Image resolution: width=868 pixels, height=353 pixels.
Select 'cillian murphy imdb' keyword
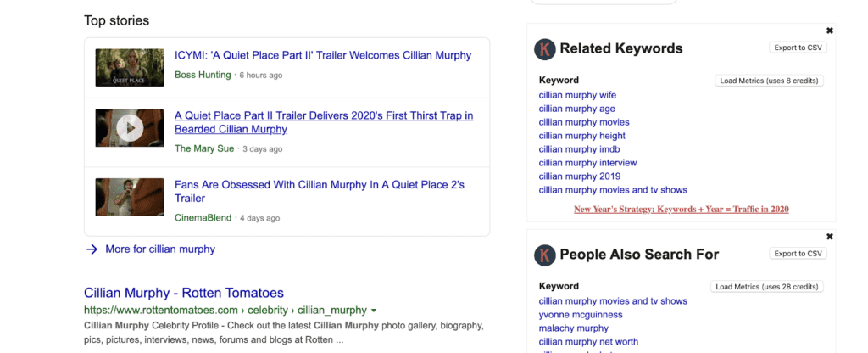click(x=578, y=149)
